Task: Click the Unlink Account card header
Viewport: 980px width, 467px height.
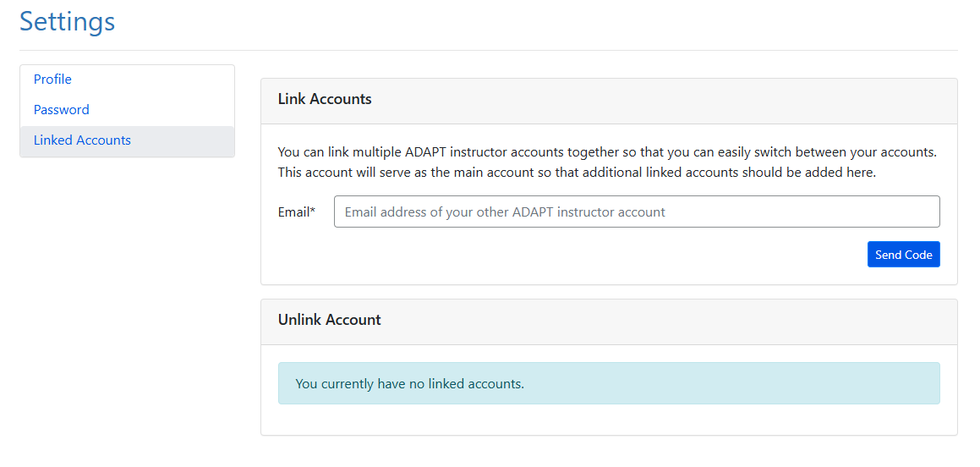Action: click(x=330, y=320)
